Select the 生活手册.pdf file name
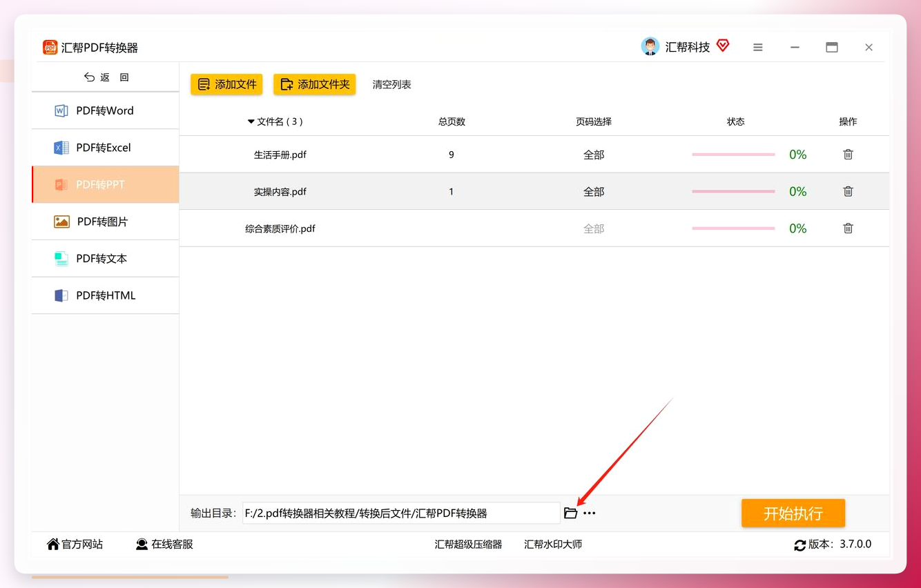Viewport: 921px width, 588px height. pyautogui.click(x=280, y=155)
